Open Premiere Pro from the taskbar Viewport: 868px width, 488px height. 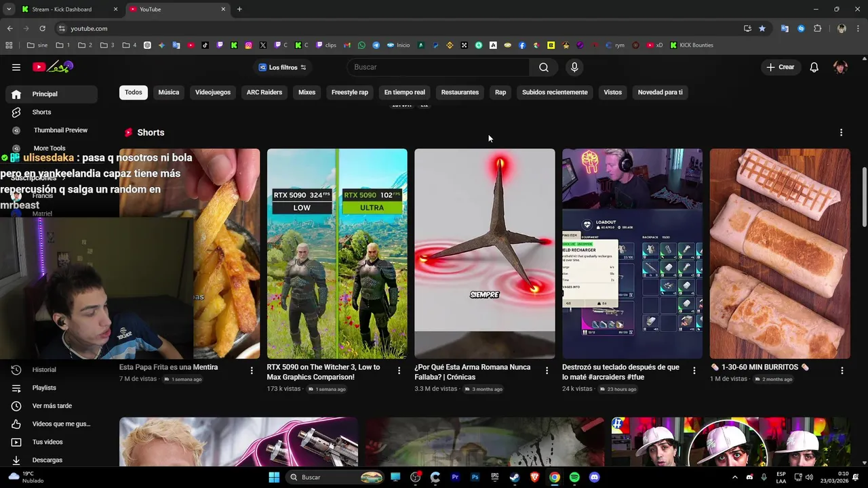pos(455,477)
